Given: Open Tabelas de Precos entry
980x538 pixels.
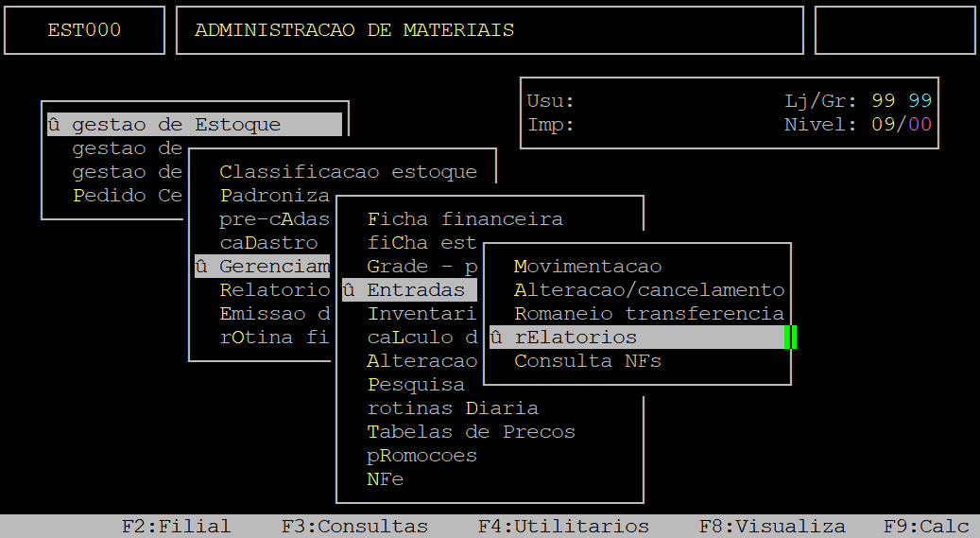Looking at the screenshot, I should click(471, 432).
